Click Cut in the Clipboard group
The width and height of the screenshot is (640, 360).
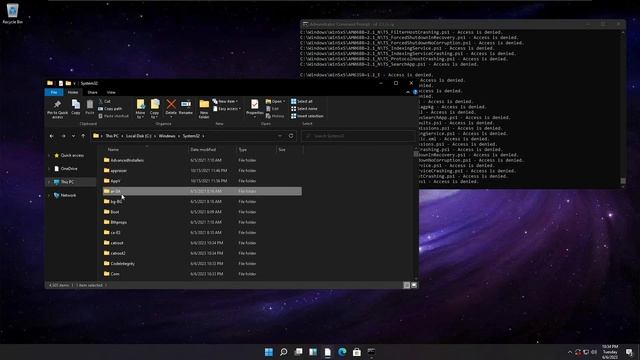[x=104, y=101]
